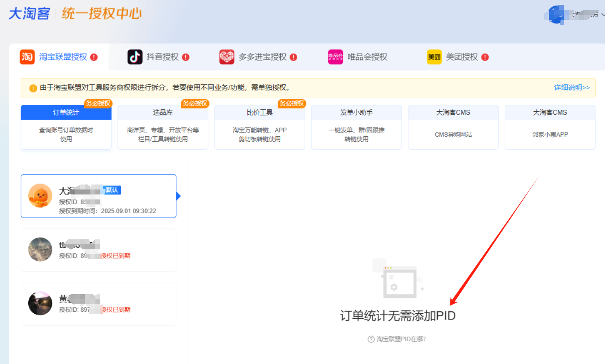The width and height of the screenshot is (605, 364).
Task: Choose the 比价工具 authorization card
Action: click(259, 127)
